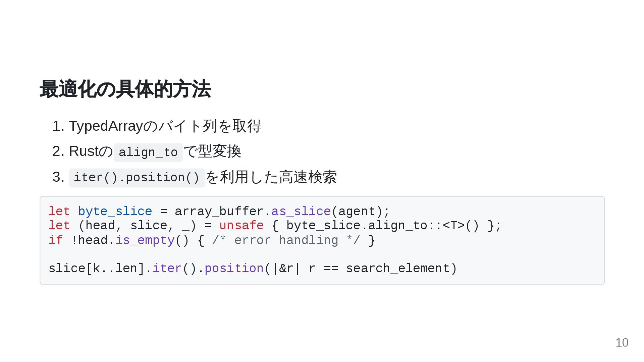Click search_element in the code
644x362 pixels.
[397, 268]
